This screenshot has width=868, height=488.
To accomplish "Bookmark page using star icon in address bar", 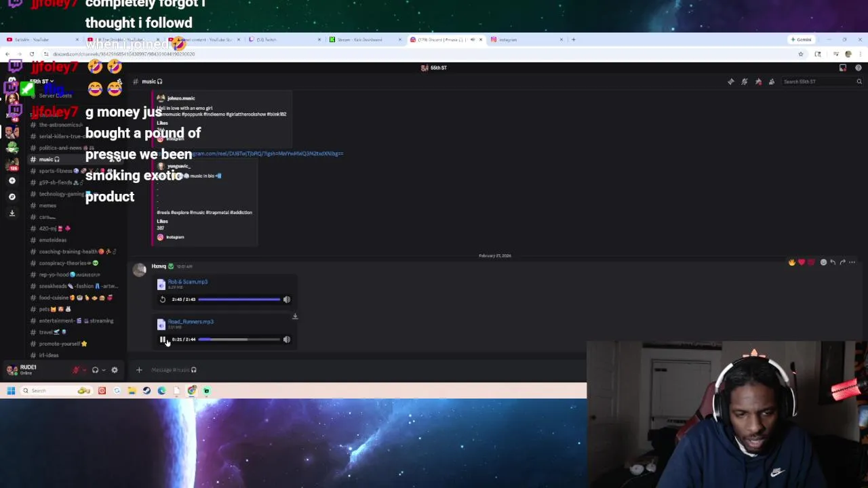I will click(801, 54).
